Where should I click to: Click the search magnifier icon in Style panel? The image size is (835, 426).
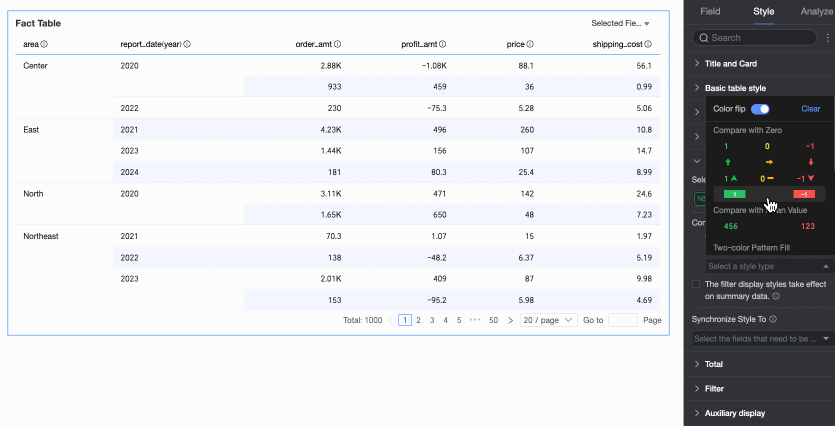tap(703, 38)
